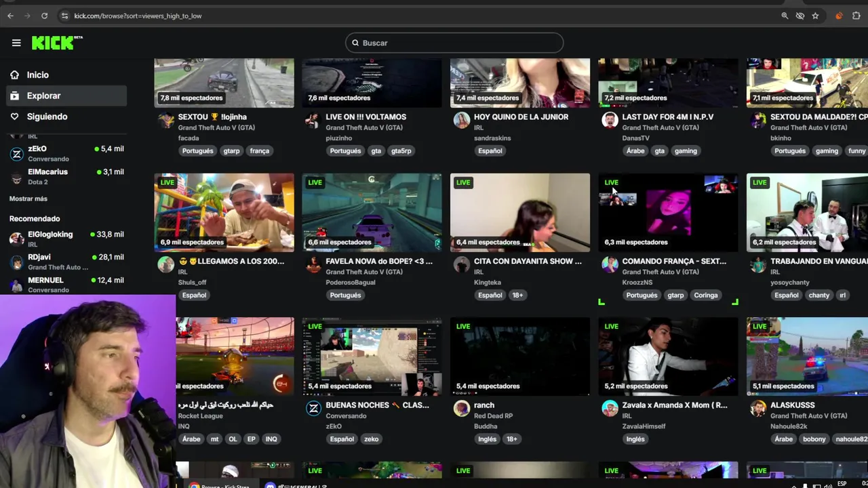Open RDjavi avatar in Recomendado
The height and width of the screenshot is (488, 868).
coord(17,262)
